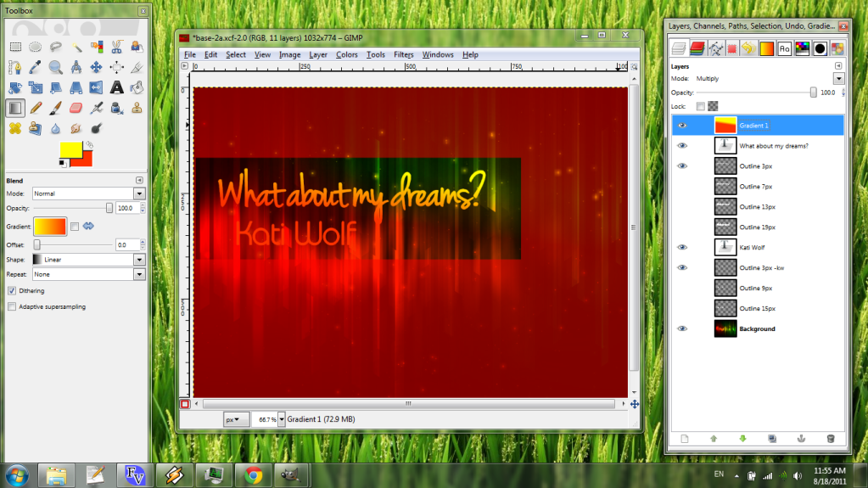868x488 pixels.
Task: Select the Alignment tool
Action: pos(116,68)
